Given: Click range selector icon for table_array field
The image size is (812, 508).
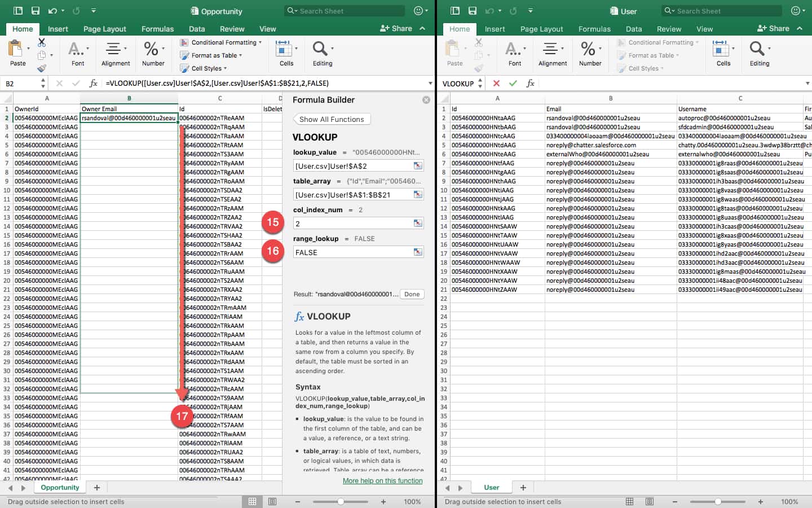Looking at the screenshot, I should [418, 194].
